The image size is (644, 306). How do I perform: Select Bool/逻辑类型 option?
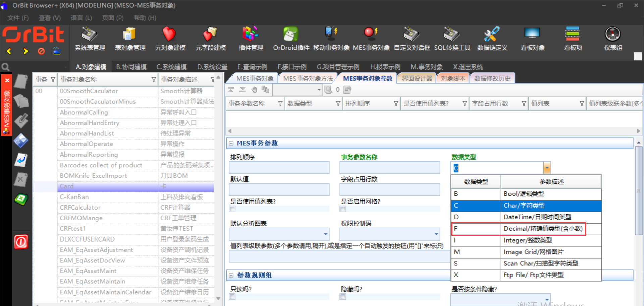526,194
